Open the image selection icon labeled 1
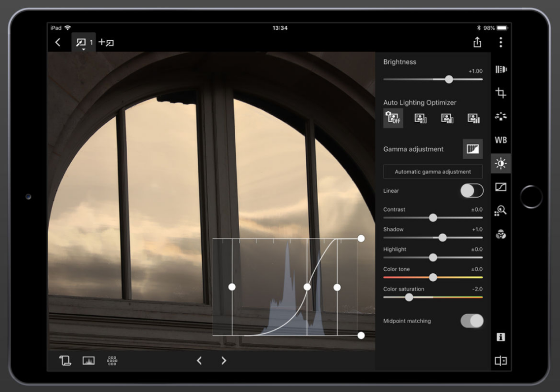 click(x=83, y=43)
